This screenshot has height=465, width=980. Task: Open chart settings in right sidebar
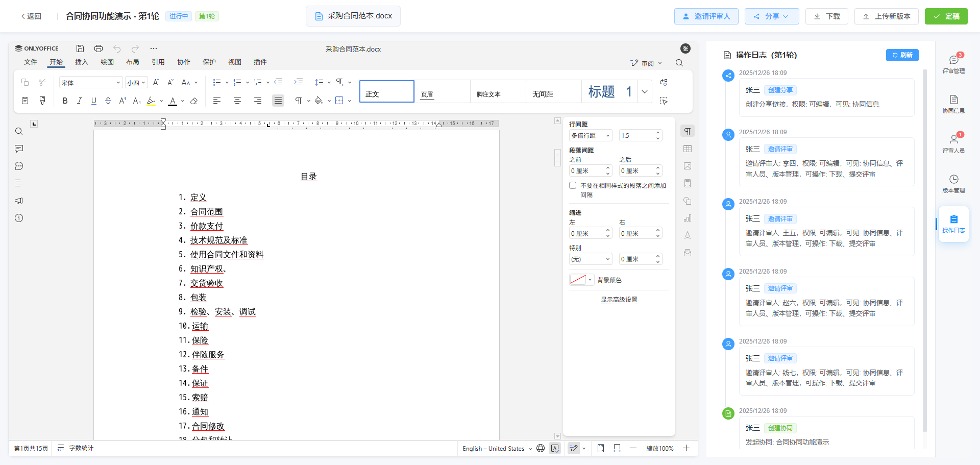click(688, 218)
